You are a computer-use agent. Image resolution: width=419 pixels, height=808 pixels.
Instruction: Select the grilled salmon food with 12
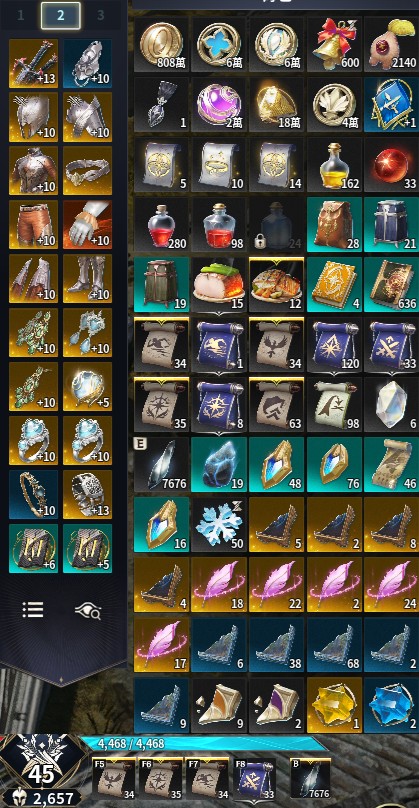(277, 284)
